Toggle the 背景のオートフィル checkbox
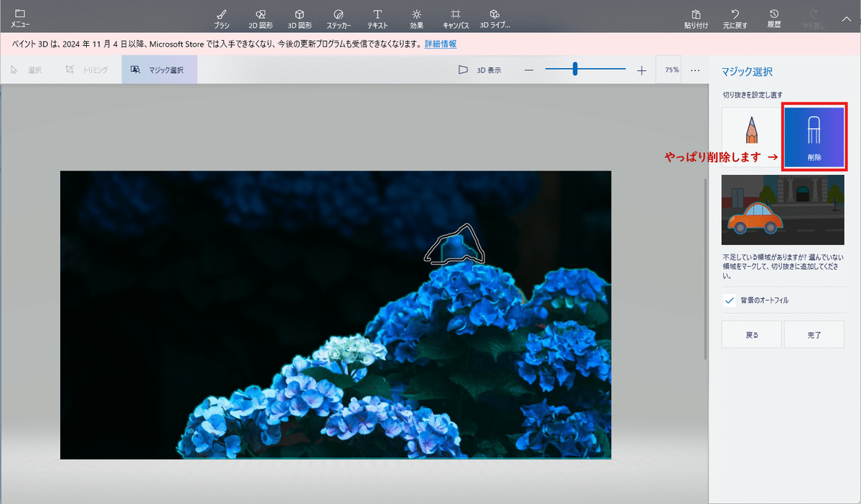This screenshot has width=861, height=504. click(730, 300)
